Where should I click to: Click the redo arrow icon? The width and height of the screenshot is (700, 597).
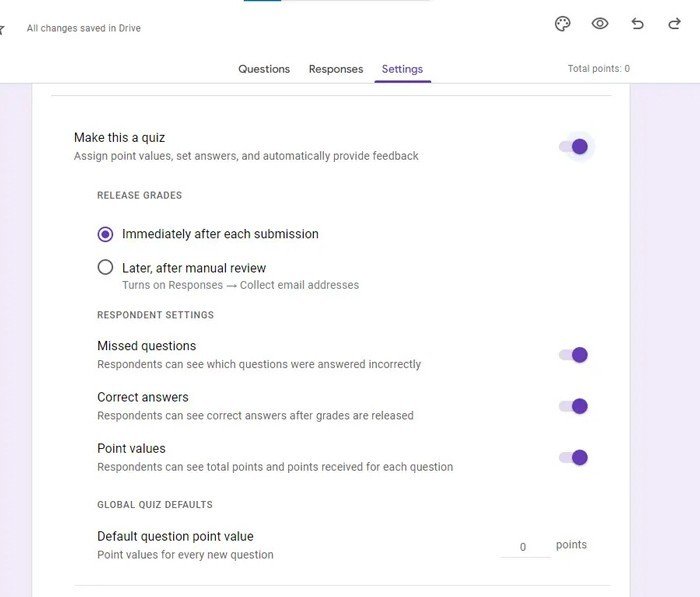[x=674, y=24]
